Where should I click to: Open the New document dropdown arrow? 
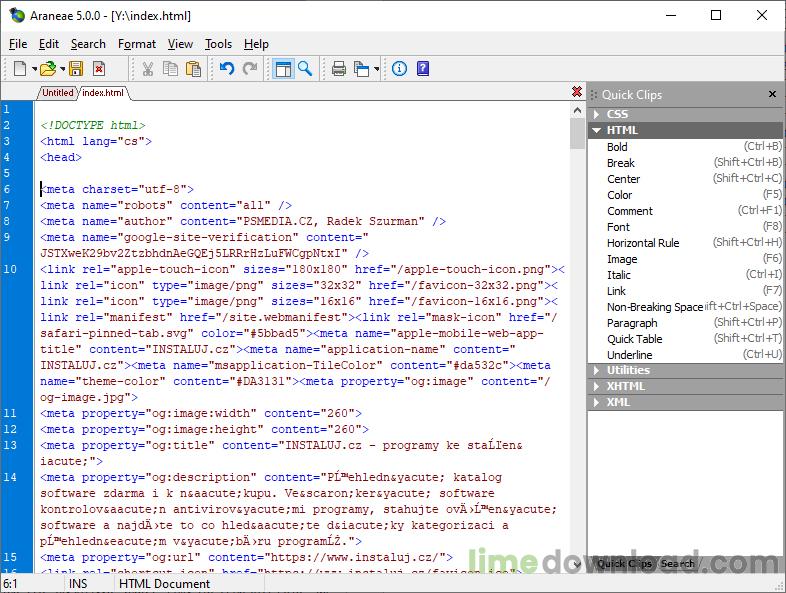pyautogui.click(x=35, y=69)
